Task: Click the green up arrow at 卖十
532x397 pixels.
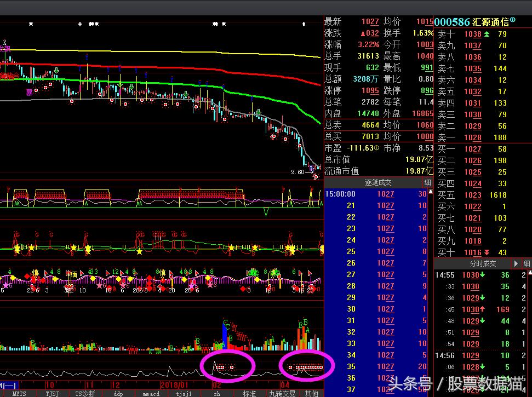Action: [x=487, y=34]
